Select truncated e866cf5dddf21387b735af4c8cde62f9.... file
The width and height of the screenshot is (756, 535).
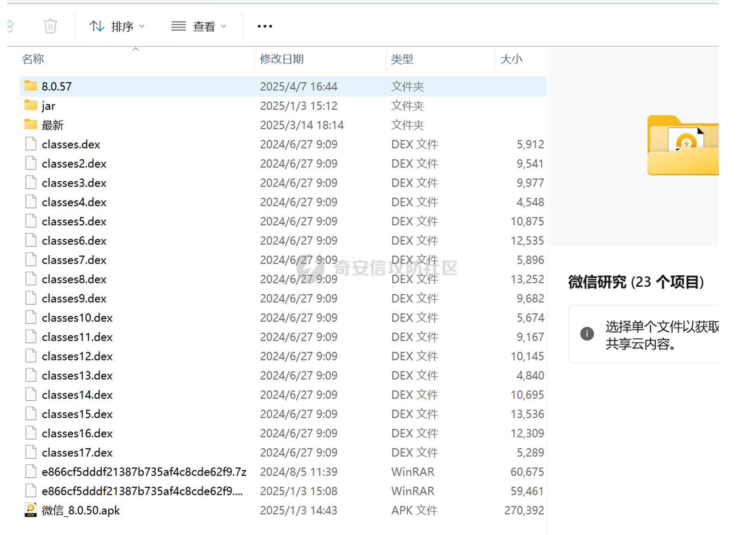[x=142, y=491]
